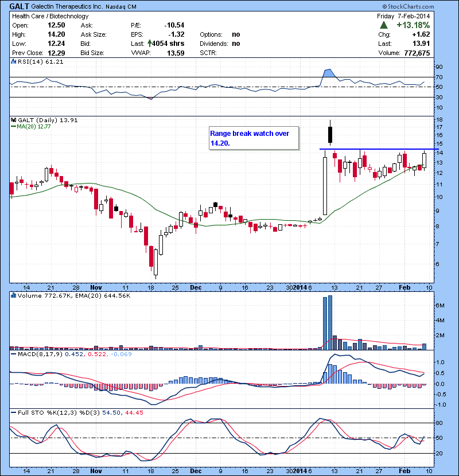
Task: Click the 'Feb' label under price chart
Action: (x=404, y=287)
